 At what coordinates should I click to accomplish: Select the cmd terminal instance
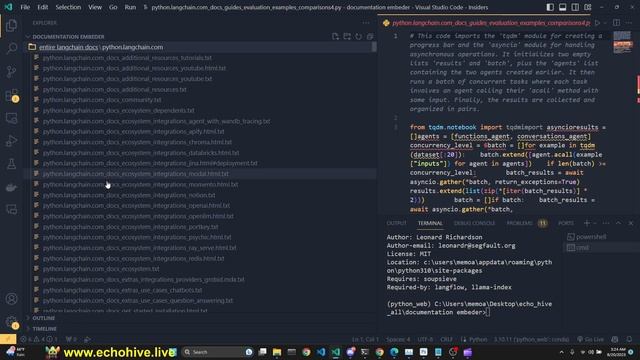coord(578,247)
